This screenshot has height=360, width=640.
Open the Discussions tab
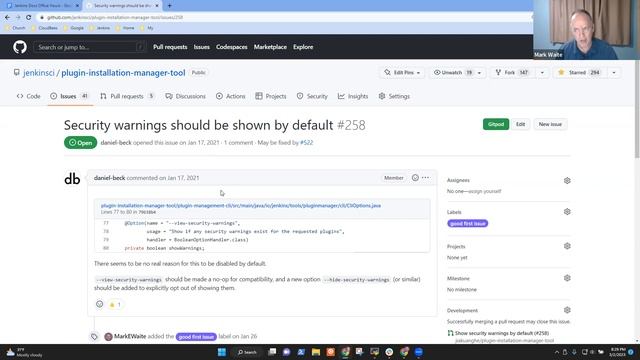coord(186,96)
